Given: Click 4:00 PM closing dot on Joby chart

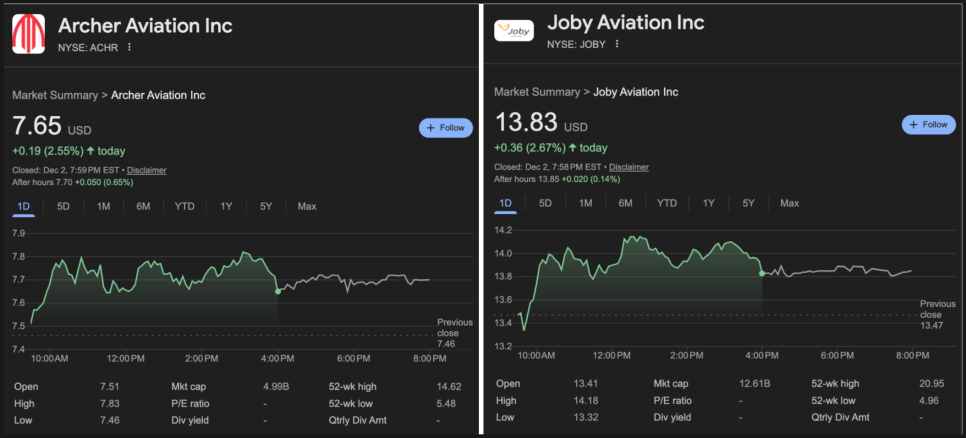Looking at the screenshot, I should 762,273.
